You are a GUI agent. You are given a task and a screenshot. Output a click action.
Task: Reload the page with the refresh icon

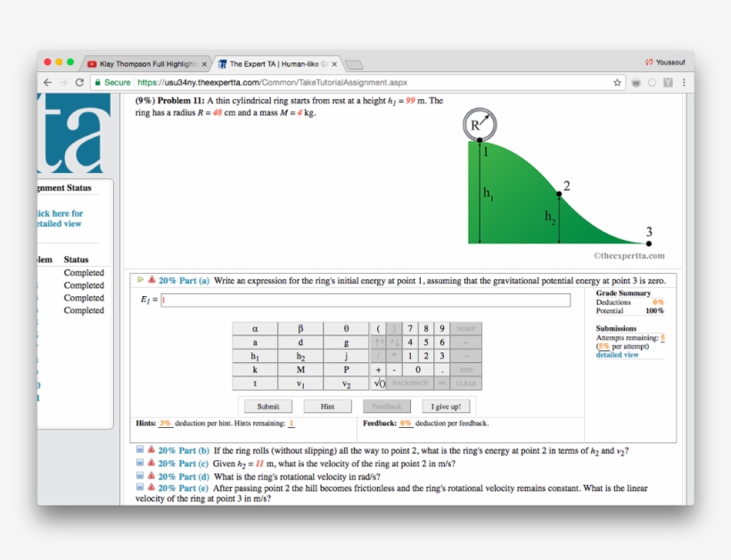pyautogui.click(x=79, y=82)
